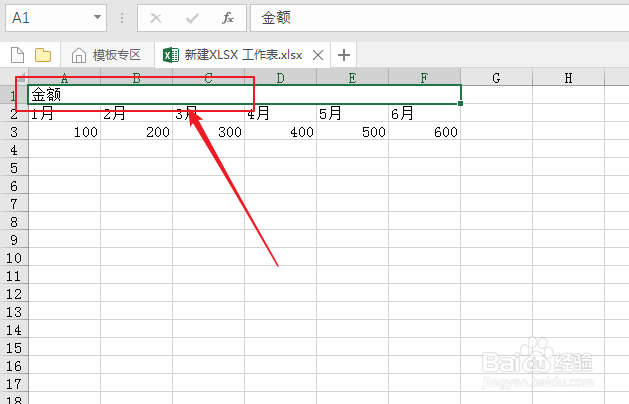
Task: Click the formula bar containing 金额
Action: [x=440, y=18]
